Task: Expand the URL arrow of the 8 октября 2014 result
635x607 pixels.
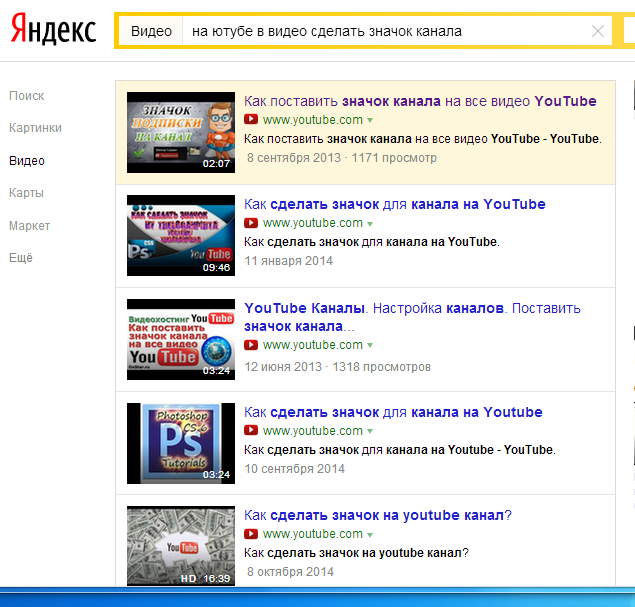Action: 370,535
